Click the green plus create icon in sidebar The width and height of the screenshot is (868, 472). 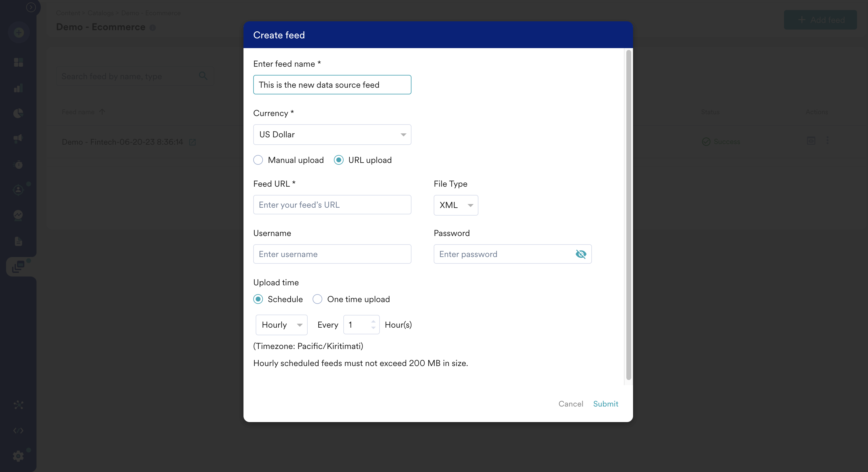[x=19, y=33]
